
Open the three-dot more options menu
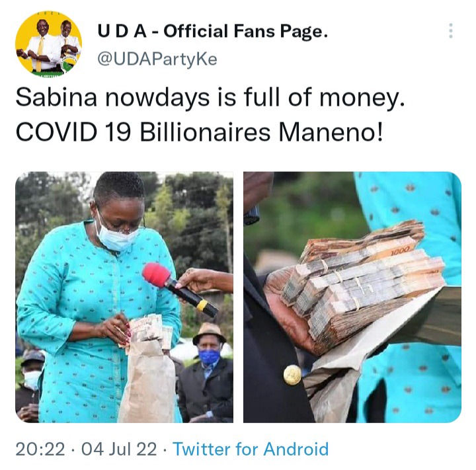point(451,30)
